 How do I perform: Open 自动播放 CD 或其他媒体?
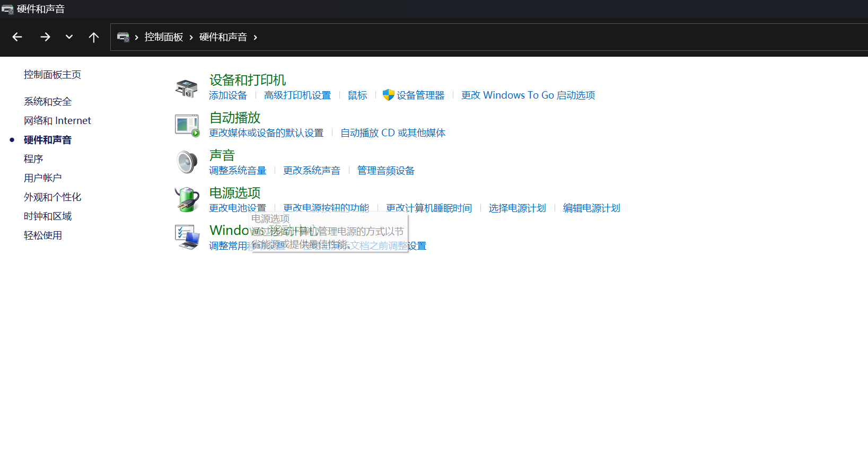point(393,133)
